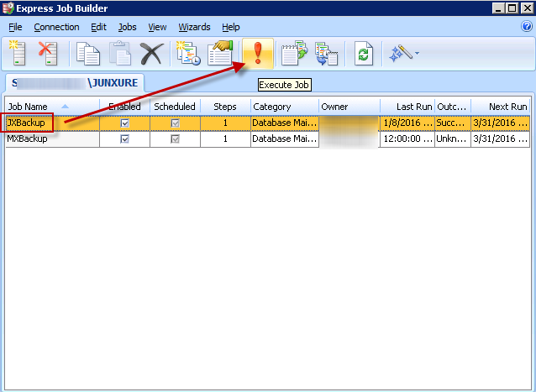
Task: Open the Connection menu
Action: pos(56,27)
